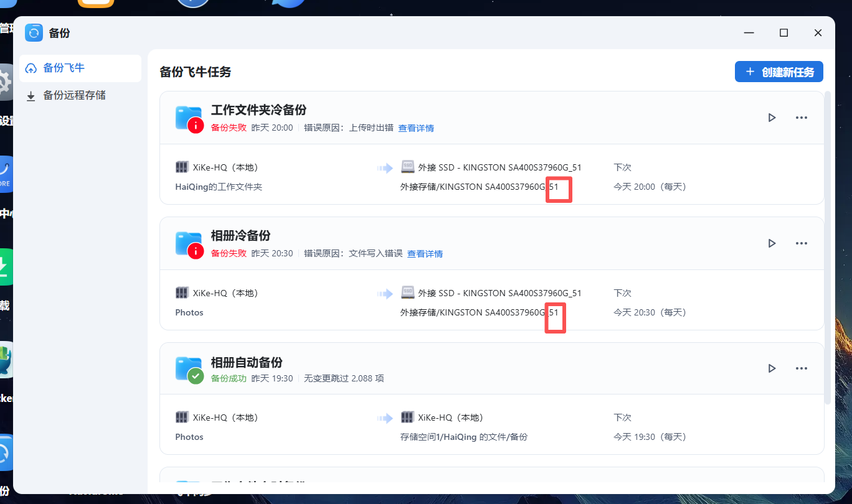Click the 相册自动备份 task title

(x=247, y=362)
